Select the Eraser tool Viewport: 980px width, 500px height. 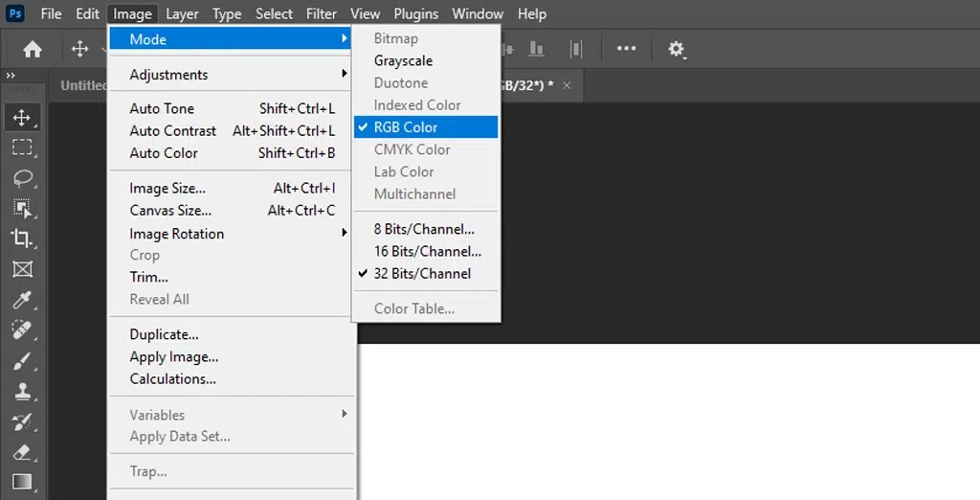click(23, 452)
